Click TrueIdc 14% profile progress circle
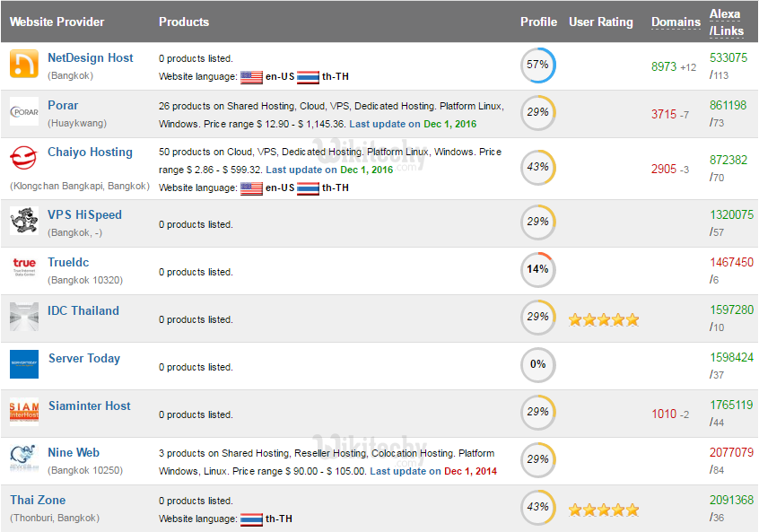 tap(537, 269)
